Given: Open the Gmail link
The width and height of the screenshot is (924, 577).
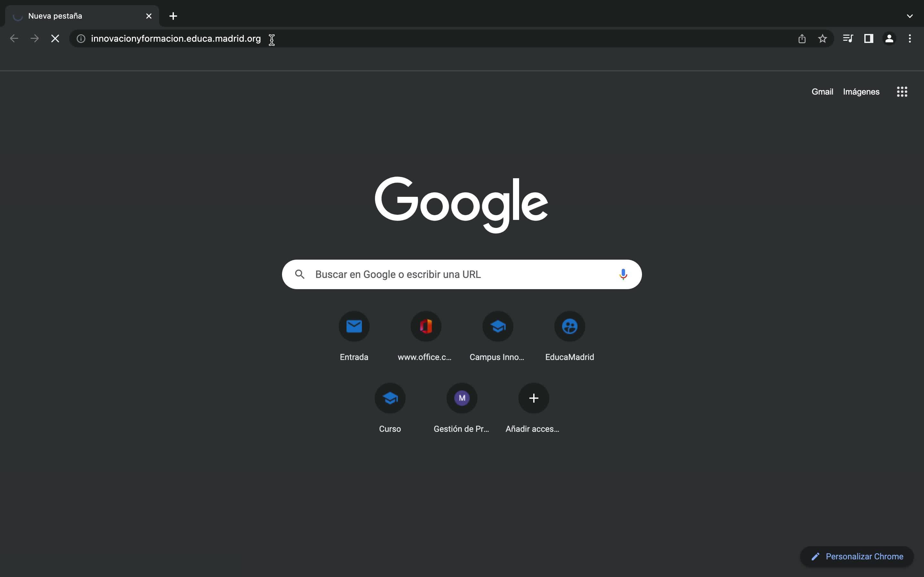Looking at the screenshot, I should 822,92.
